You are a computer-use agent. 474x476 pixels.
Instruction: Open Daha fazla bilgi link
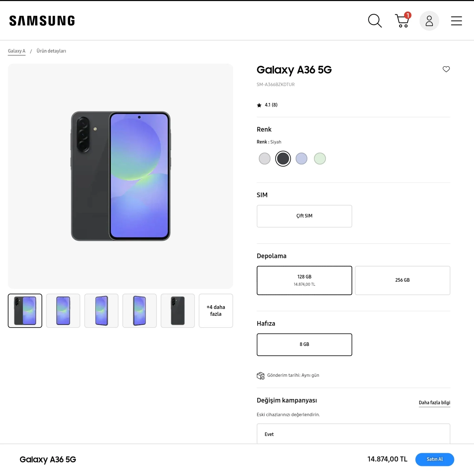[434, 403]
